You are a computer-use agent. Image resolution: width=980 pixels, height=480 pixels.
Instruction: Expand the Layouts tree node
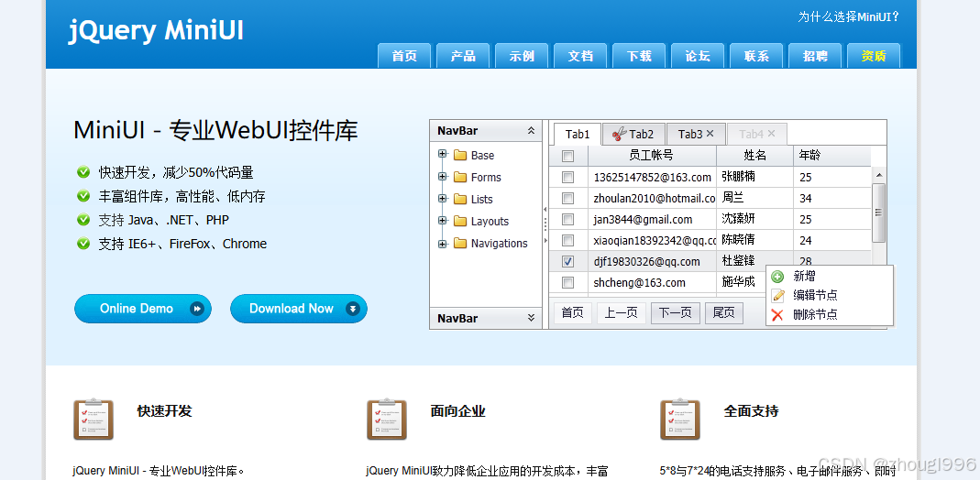coord(443,221)
